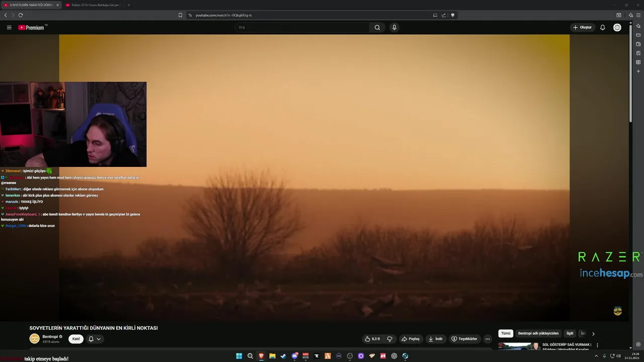Open the Brave Shields lion icon
This screenshot has height=362, width=644.
point(452,15)
